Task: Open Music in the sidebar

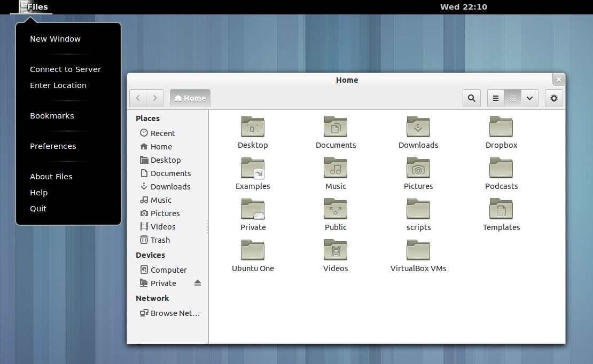Action: tap(168, 200)
